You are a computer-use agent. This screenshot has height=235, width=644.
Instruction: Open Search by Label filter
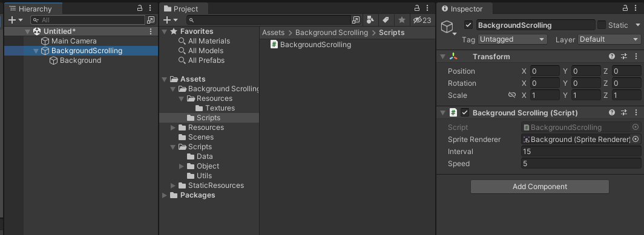[386, 20]
